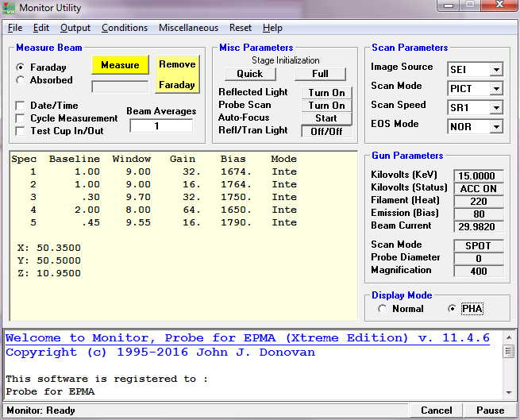Expand the Scan Mode dropdown
520x420 pixels.
click(496, 89)
